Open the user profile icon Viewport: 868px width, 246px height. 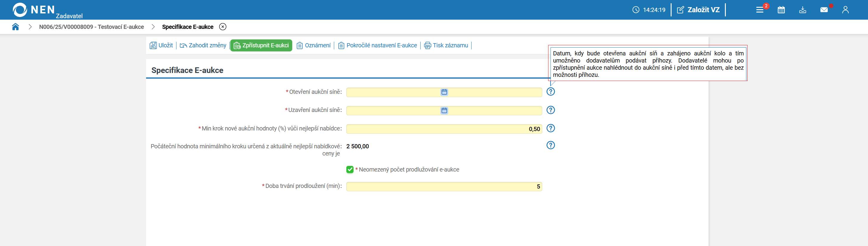click(x=845, y=10)
